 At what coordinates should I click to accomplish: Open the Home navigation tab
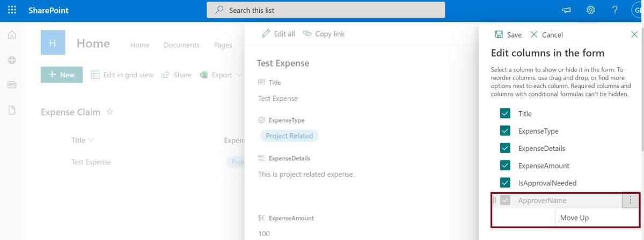pos(140,45)
